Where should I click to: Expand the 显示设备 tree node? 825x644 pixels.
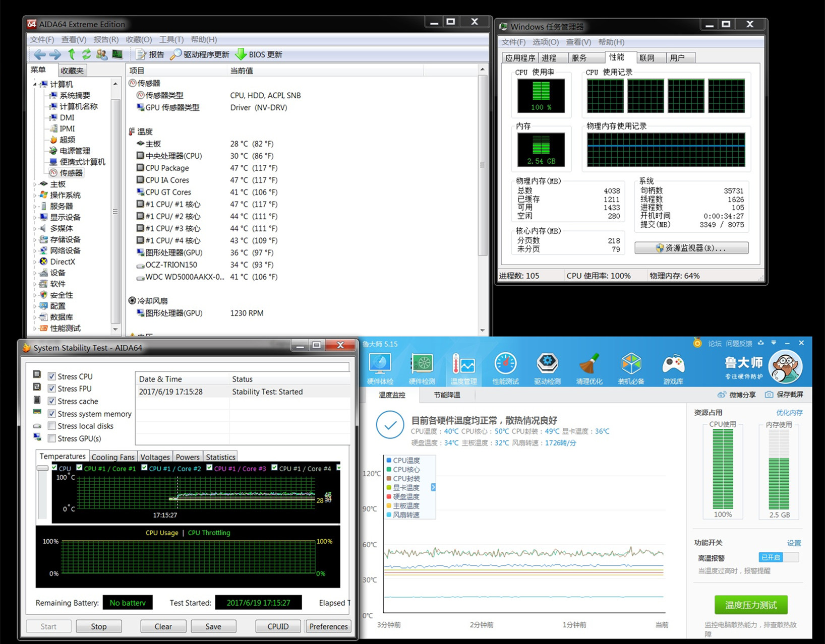[35, 218]
